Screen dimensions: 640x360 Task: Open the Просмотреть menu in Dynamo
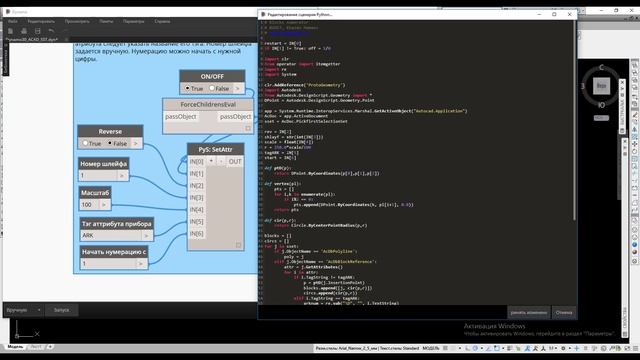point(77,21)
